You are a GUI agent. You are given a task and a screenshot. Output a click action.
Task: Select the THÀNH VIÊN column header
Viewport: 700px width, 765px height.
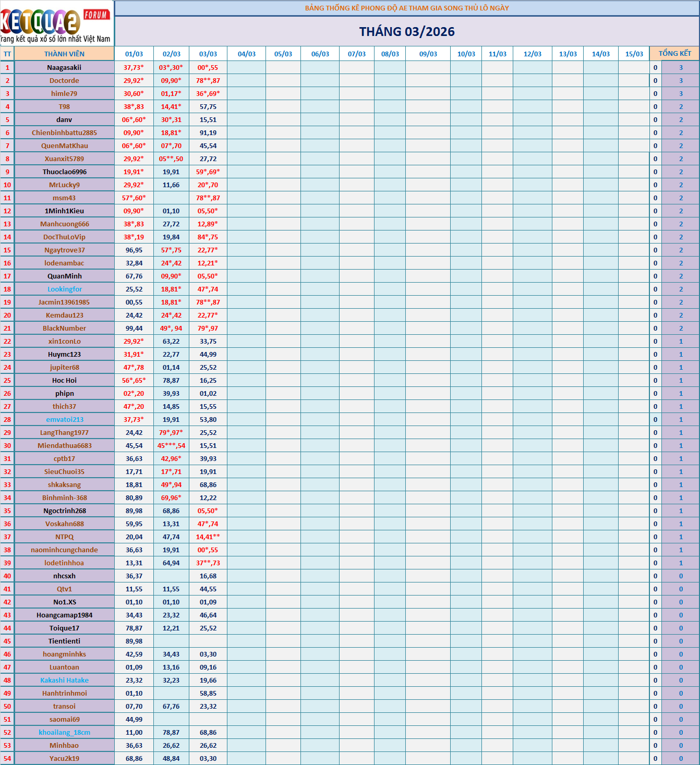(x=64, y=54)
